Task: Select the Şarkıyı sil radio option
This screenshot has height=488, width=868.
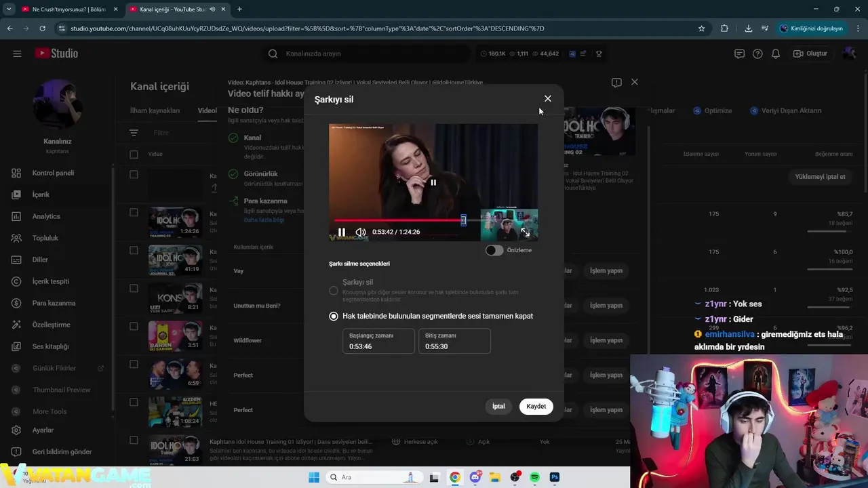Action: point(334,291)
